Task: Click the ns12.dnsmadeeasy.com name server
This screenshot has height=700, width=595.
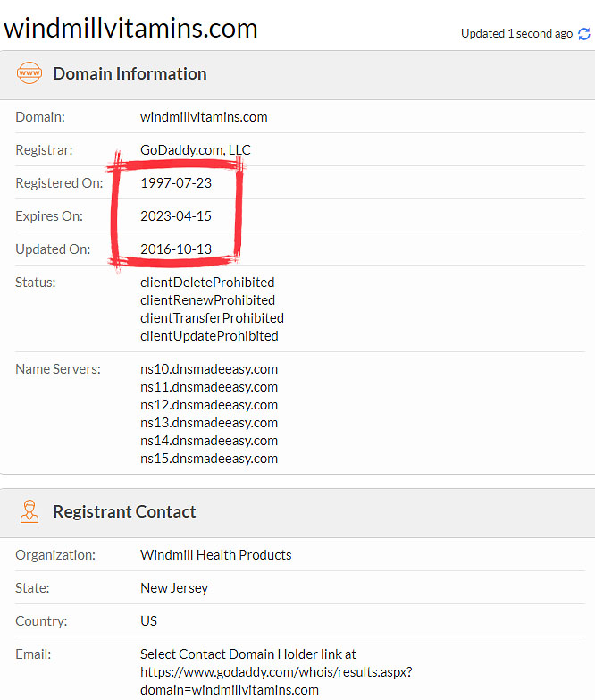Action: [x=209, y=405]
